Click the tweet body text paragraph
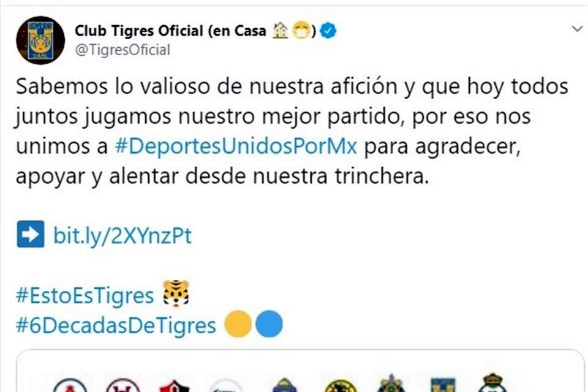588x392 pixels. pyautogui.click(x=292, y=131)
